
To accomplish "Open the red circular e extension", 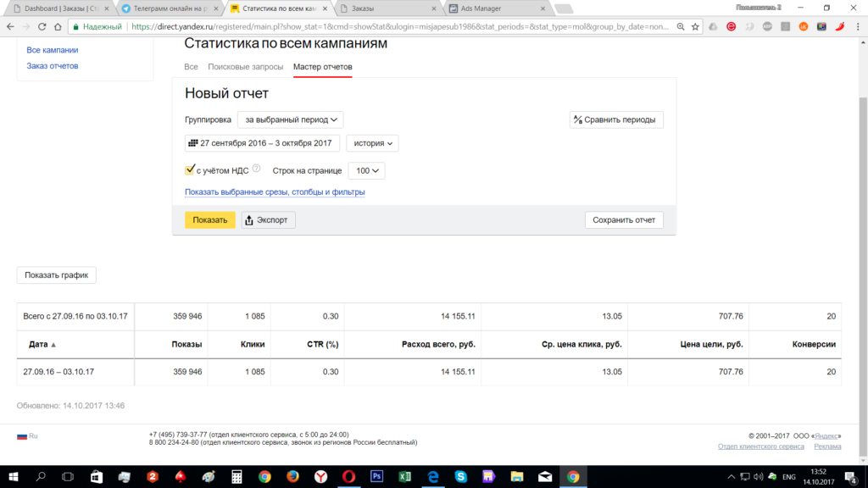I will (x=732, y=26).
